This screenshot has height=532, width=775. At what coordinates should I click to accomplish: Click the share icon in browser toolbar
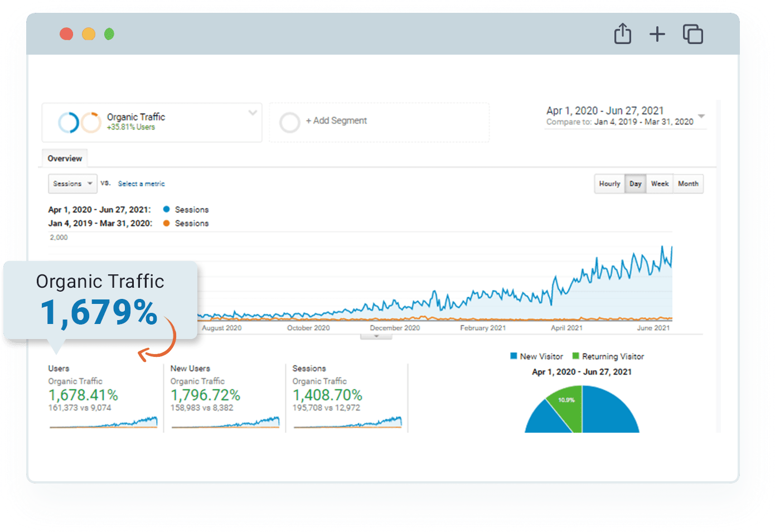point(623,33)
